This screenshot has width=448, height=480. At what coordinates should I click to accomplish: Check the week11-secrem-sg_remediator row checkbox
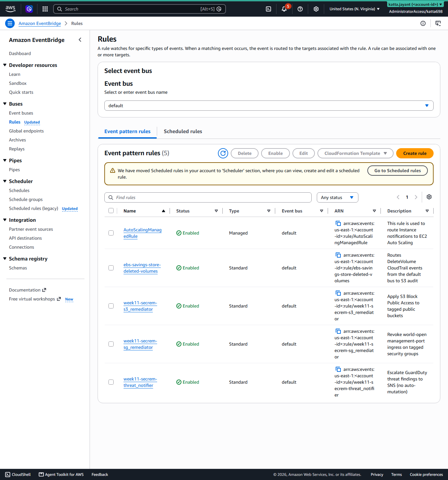[111, 344]
